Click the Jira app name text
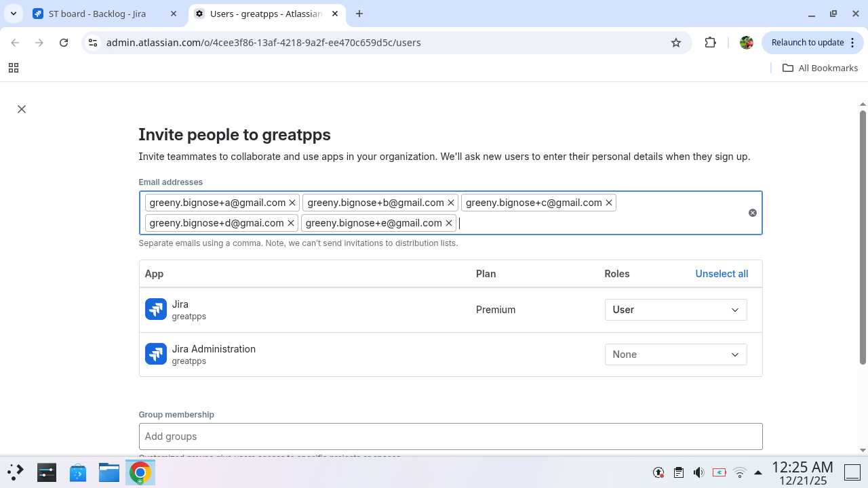Viewport: 868px width, 488px height. point(180,304)
